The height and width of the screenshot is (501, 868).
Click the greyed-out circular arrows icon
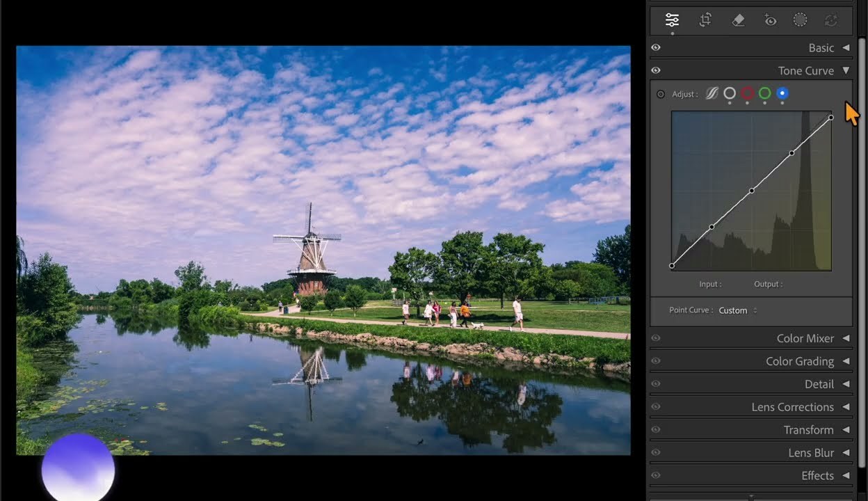point(831,20)
